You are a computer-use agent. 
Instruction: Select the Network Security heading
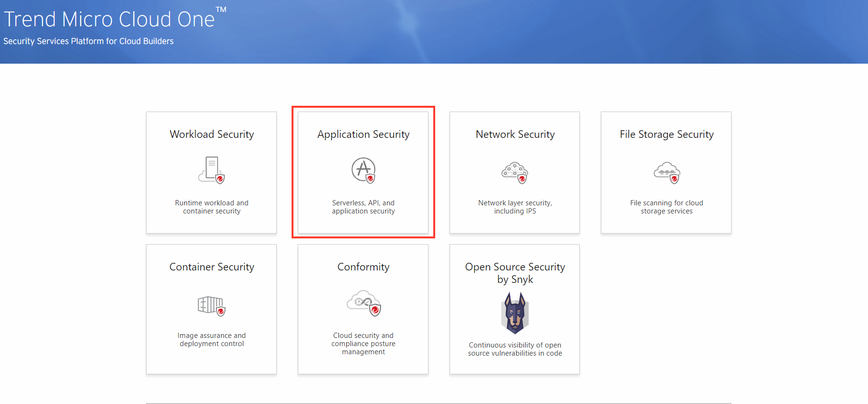tap(515, 135)
